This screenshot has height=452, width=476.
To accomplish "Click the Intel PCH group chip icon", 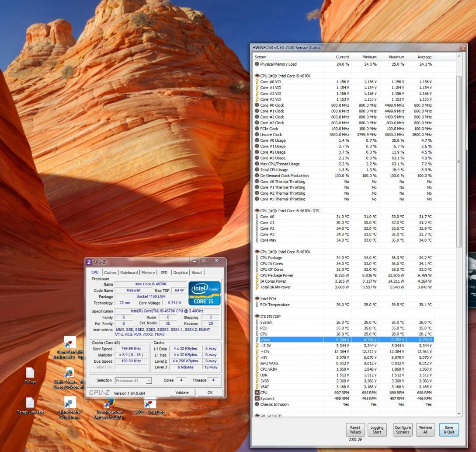I will coord(257,298).
